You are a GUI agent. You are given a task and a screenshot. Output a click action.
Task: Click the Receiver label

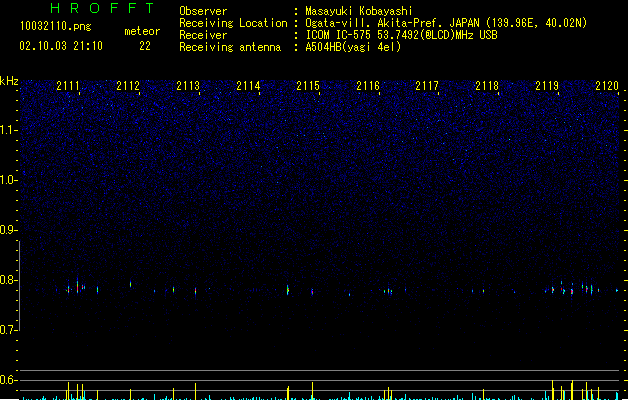pyautogui.click(x=203, y=35)
